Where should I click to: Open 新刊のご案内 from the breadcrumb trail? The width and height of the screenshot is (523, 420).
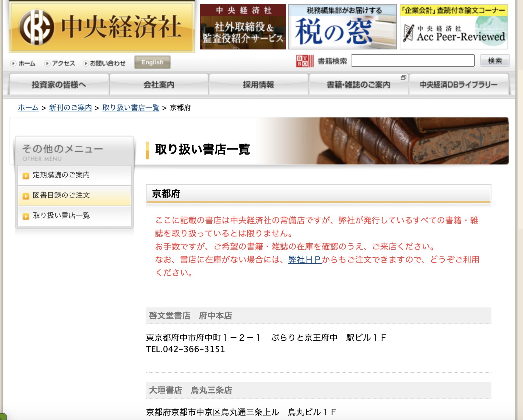[x=71, y=108]
